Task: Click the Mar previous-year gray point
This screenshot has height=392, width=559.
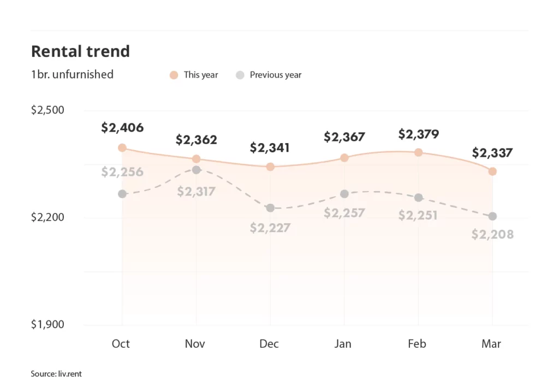Action: [x=492, y=217]
